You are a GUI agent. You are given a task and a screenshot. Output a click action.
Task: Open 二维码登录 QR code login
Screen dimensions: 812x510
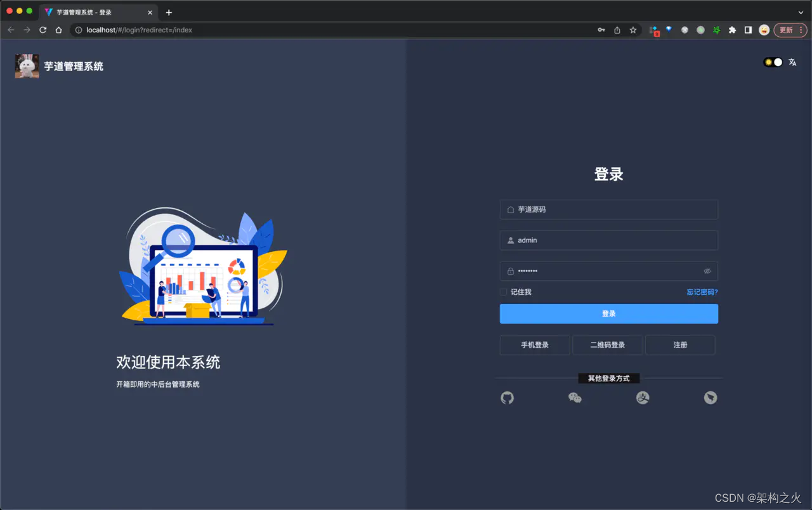[x=607, y=344]
